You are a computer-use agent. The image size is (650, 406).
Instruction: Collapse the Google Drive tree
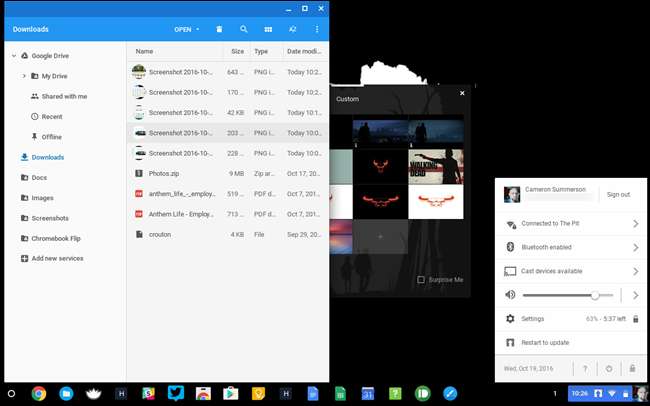14,56
